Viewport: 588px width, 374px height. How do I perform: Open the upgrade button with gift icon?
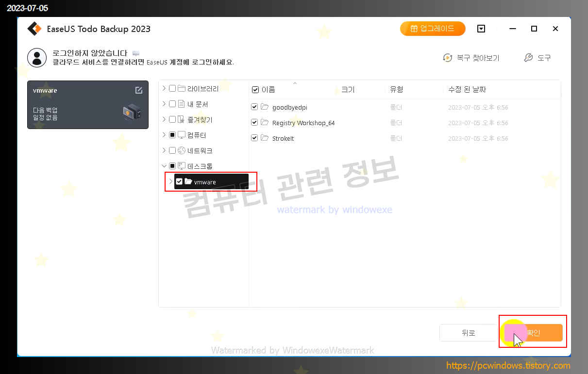point(433,29)
